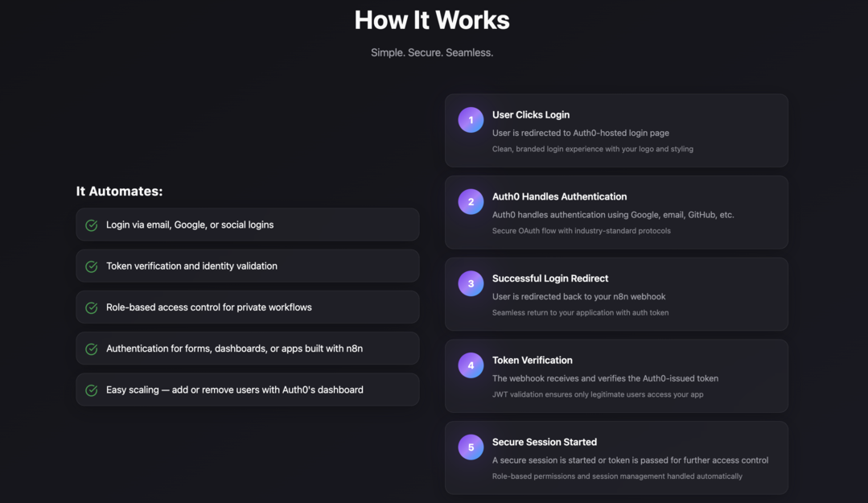
Task: Click checkmark beside Authentication for forms
Action: point(92,349)
